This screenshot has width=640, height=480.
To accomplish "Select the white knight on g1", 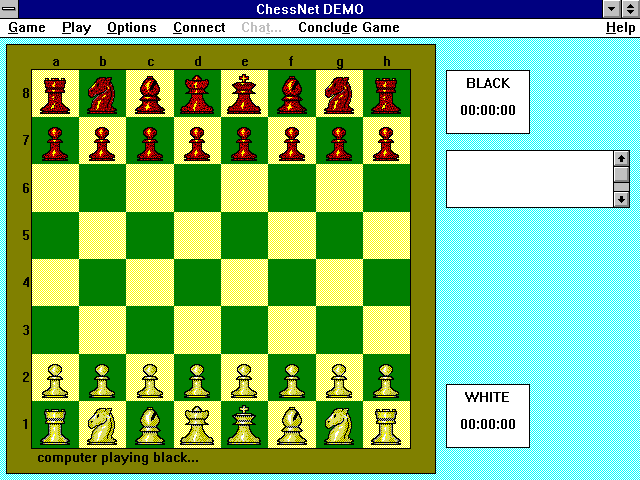I will tap(339, 427).
